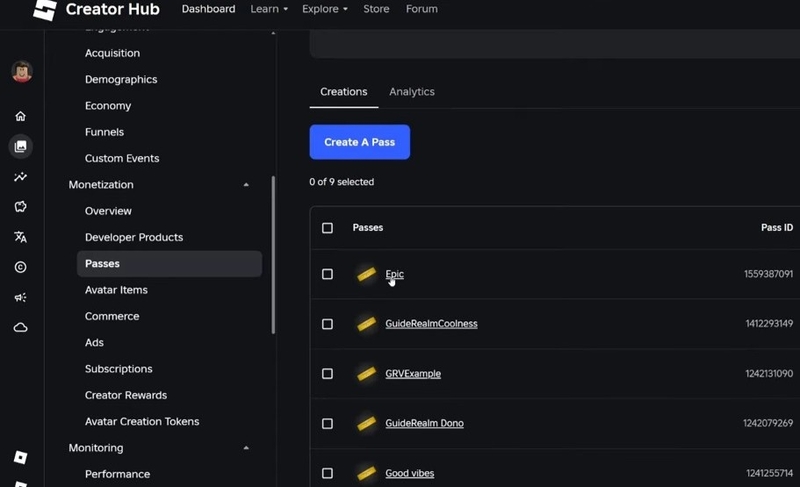This screenshot has width=800, height=487.
Task: Select Ads in the sidebar
Action: coord(94,343)
